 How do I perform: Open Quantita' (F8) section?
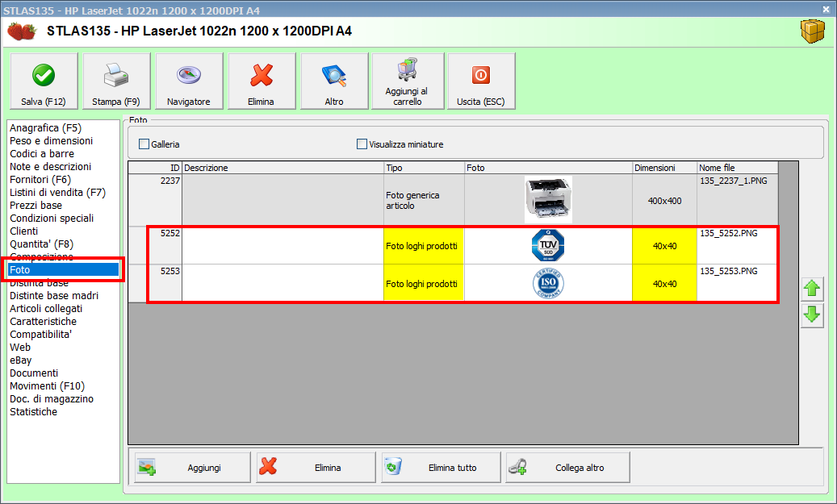coord(41,244)
